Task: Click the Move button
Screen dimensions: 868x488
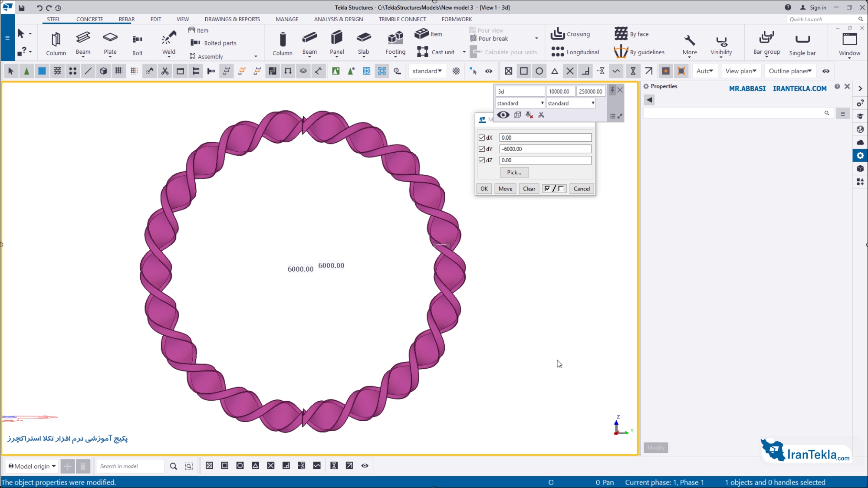Action: pyautogui.click(x=505, y=189)
